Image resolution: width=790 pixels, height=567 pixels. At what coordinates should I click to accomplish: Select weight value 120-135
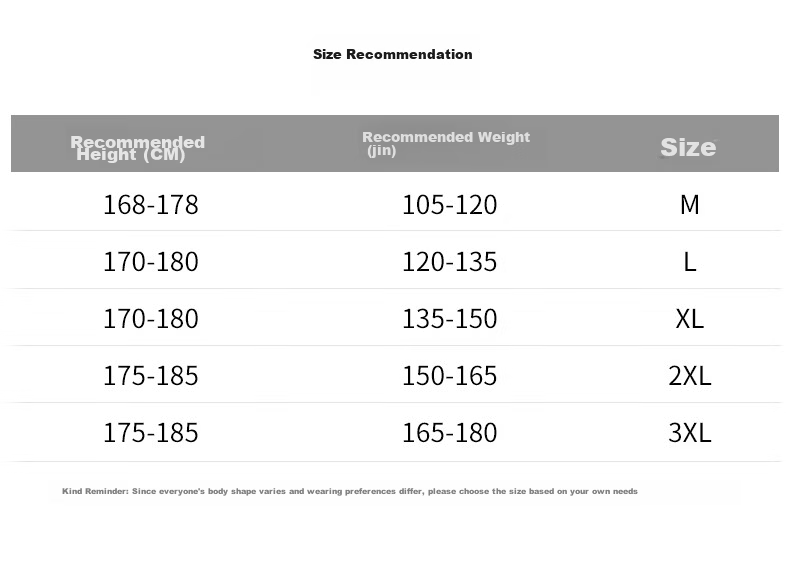click(449, 262)
